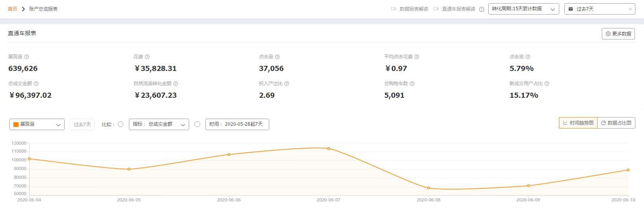The image size is (644, 220).
Task: Click the help icon next to 自然流量转化金额
Action: (x=175, y=84)
